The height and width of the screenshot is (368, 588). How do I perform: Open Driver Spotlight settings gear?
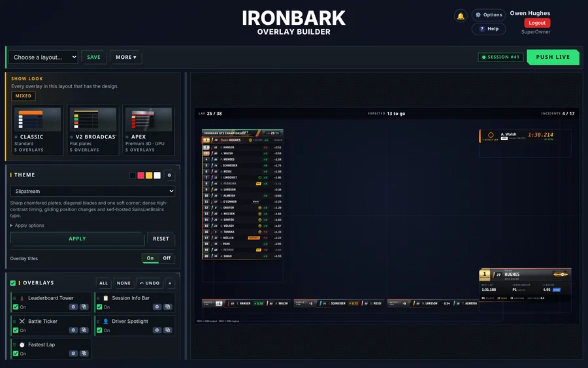157,330
